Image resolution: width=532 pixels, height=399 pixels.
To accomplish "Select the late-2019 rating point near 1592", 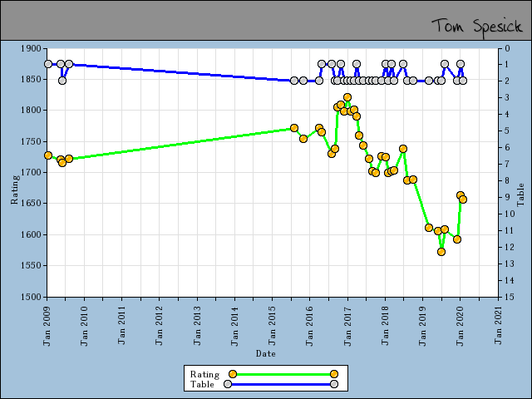I will click(x=457, y=239).
